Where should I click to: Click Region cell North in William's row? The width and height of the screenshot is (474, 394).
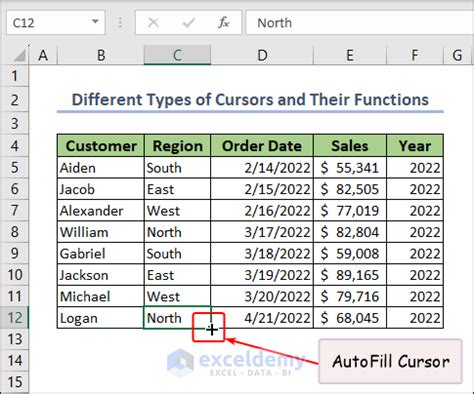tap(177, 232)
